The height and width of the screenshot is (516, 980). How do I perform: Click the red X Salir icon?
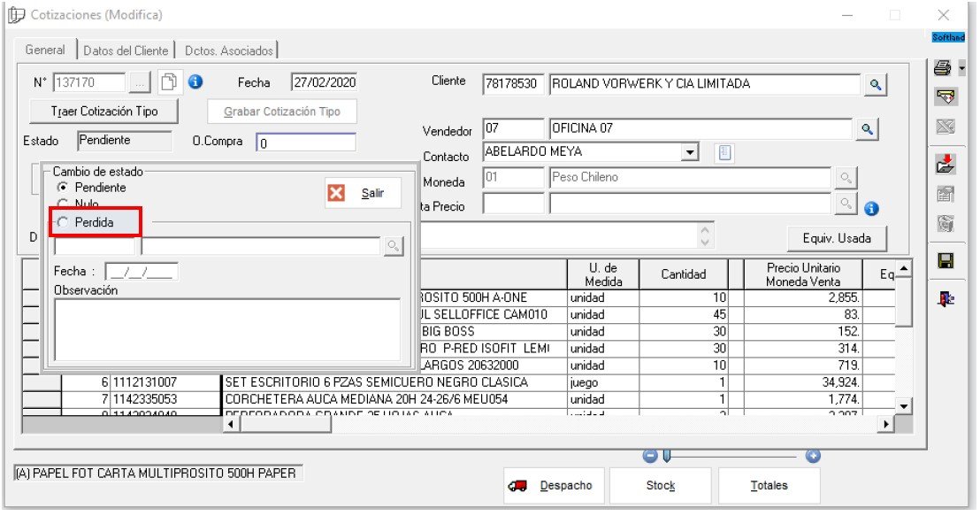coord(336,193)
